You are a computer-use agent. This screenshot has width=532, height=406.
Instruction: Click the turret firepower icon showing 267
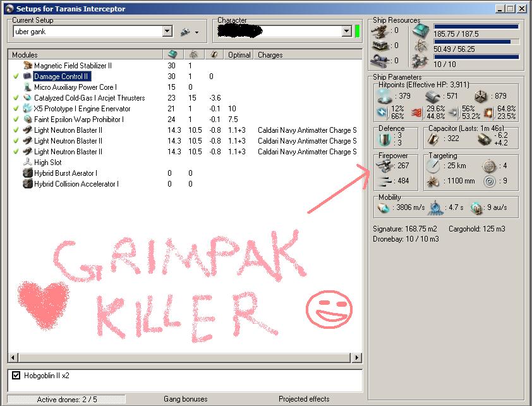[384, 166]
